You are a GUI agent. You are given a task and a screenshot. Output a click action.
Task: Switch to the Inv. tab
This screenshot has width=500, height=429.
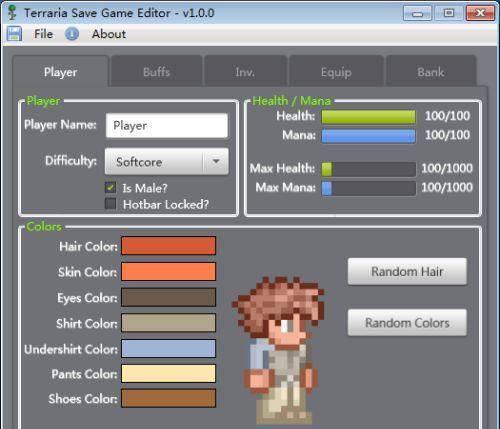click(245, 72)
